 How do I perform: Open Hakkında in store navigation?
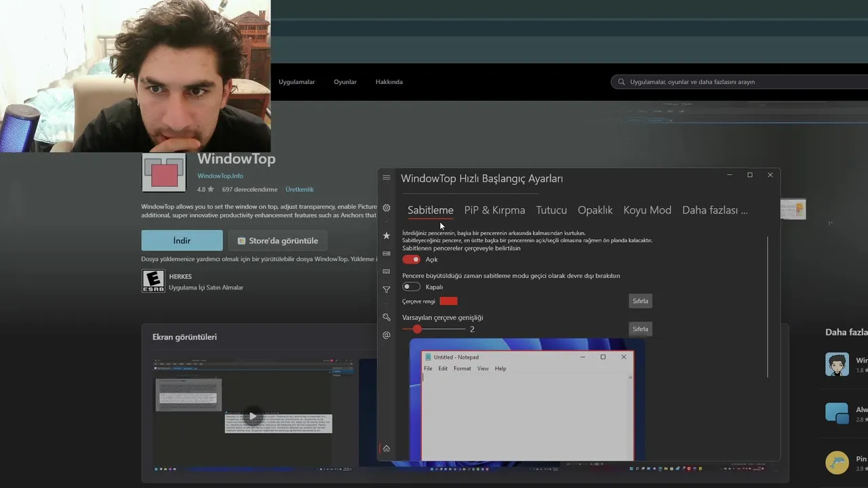[x=389, y=82]
